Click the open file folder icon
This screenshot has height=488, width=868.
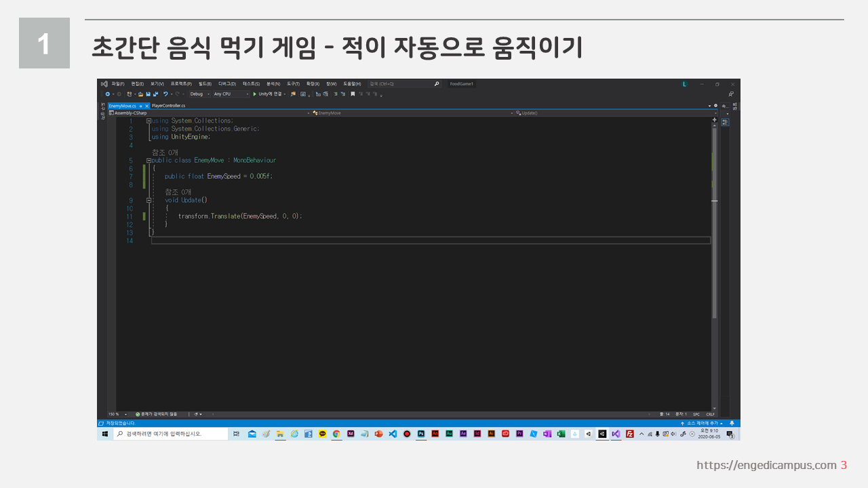point(140,94)
